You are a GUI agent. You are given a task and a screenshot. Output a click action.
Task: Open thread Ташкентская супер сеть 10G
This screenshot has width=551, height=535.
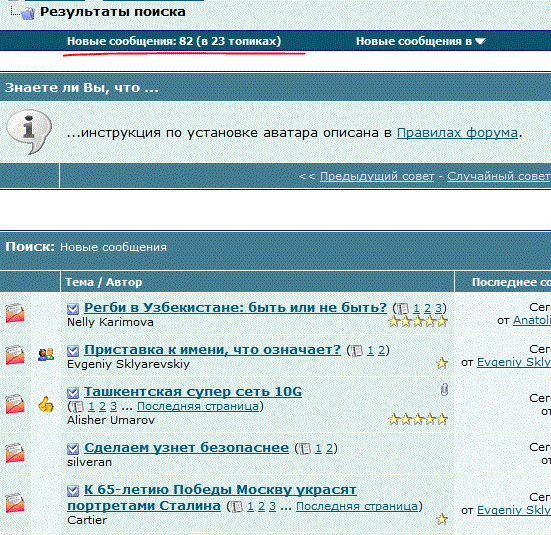(x=193, y=392)
